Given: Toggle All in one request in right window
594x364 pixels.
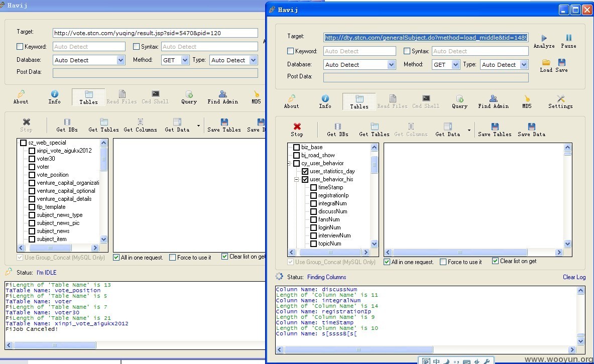Looking at the screenshot, I should click(387, 262).
